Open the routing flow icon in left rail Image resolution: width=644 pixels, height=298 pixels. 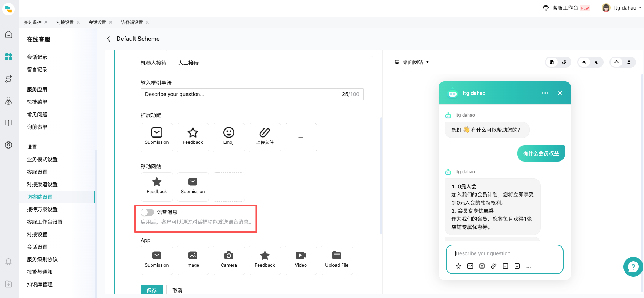pos(8,79)
